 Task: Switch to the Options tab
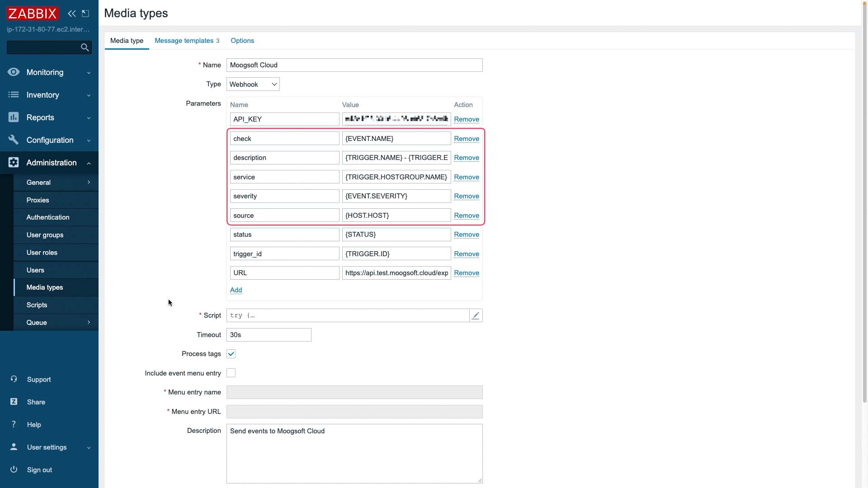[x=243, y=41]
